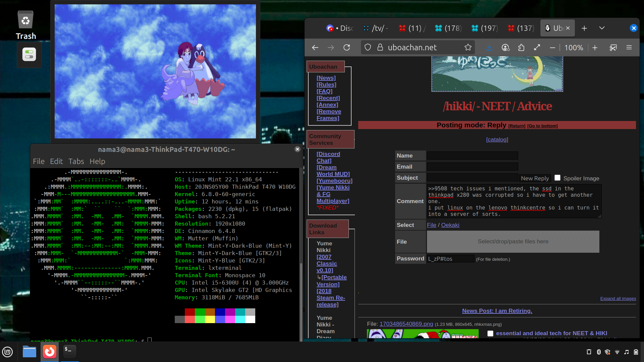Tick the Spoiler Image checkbox
The height and width of the screenshot is (362, 644).
tap(557, 178)
